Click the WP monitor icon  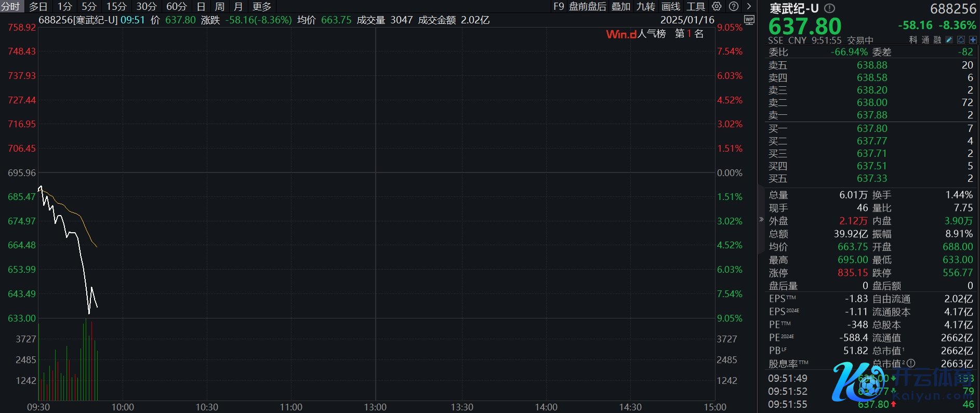click(749, 20)
